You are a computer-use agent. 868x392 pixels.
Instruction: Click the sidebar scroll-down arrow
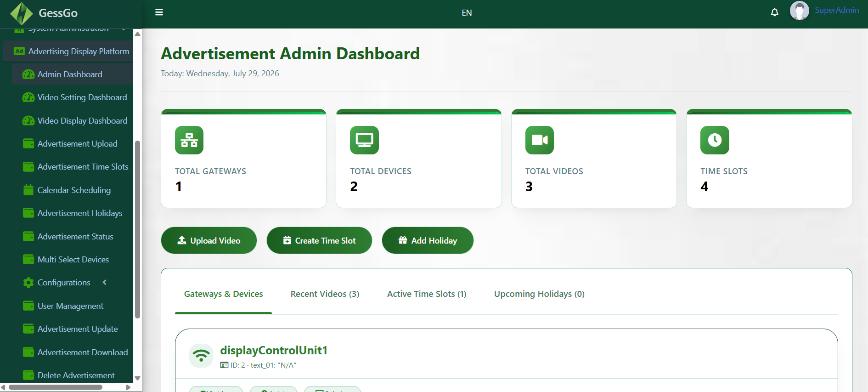[x=137, y=378]
